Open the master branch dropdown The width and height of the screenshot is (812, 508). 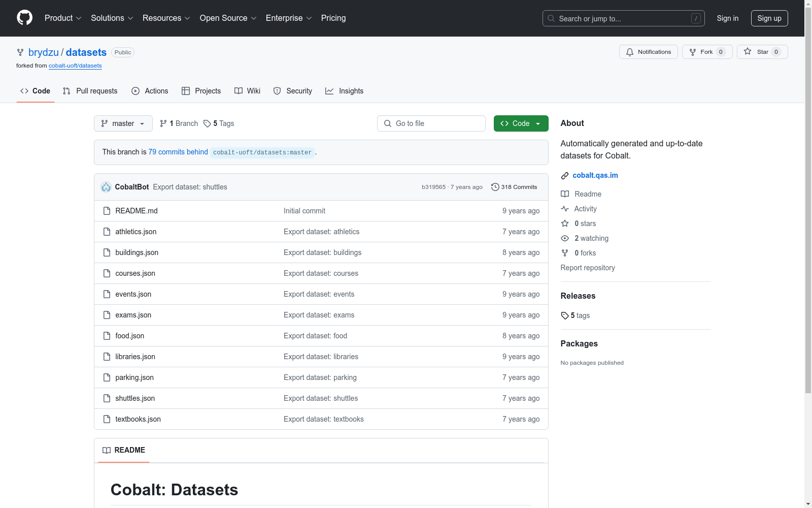[123, 123]
